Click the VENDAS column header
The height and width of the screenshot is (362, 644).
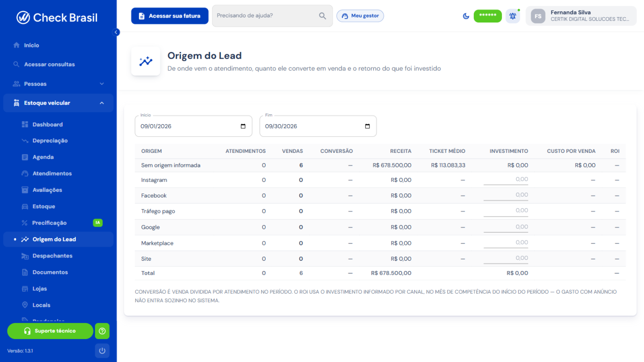click(x=293, y=151)
